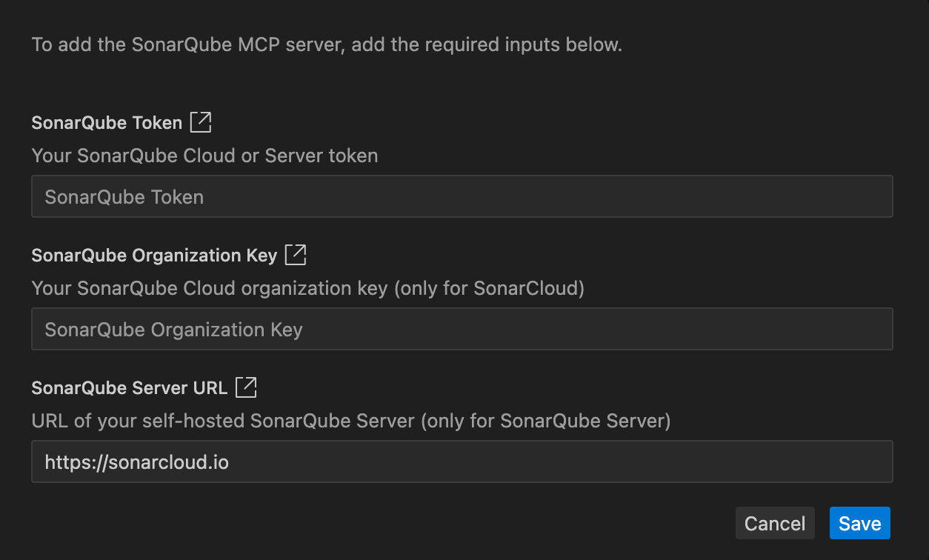Click the word "self-hosted" in URL description

(x=199, y=421)
